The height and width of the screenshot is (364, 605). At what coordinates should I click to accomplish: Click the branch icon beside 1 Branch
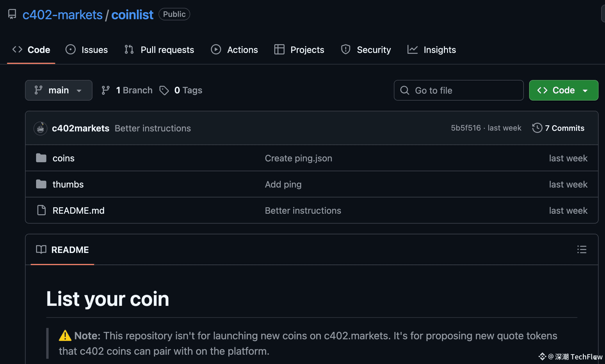click(x=106, y=90)
